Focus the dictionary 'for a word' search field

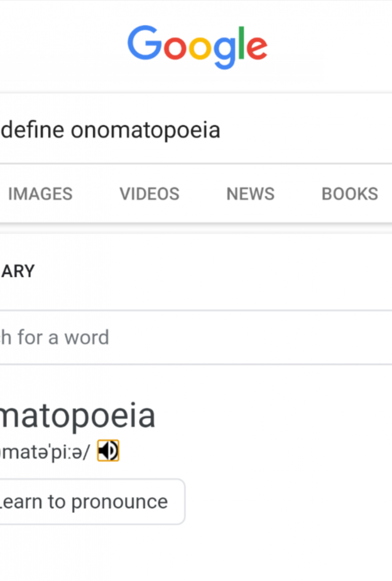(x=188, y=337)
